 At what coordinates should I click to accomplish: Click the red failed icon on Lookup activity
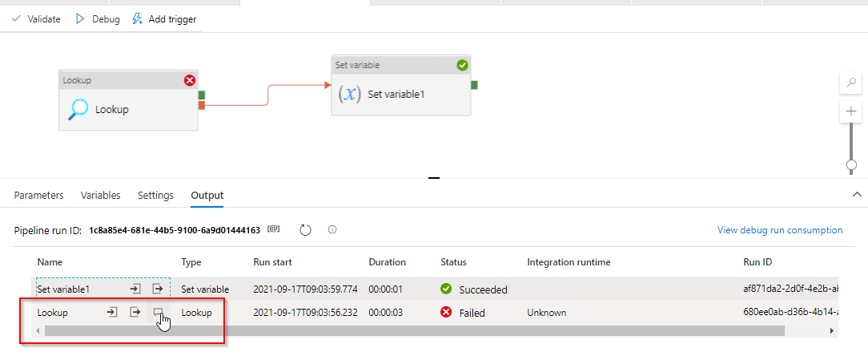[x=190, y=80]
